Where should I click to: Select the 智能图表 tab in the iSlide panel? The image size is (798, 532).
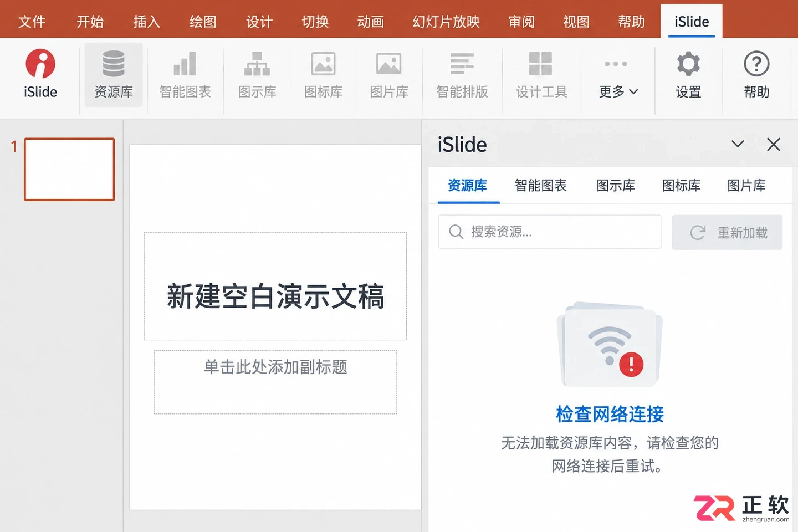pos(541,186)
